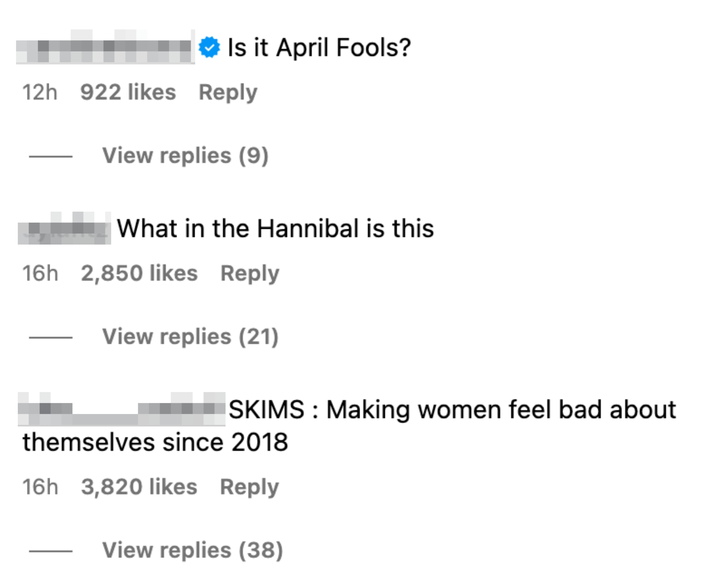Image resolution: width=728 pixels, height=583 pixels.
Task: Click the "What in the Hannibal" comment text
Action: click(x=275, y=229)
